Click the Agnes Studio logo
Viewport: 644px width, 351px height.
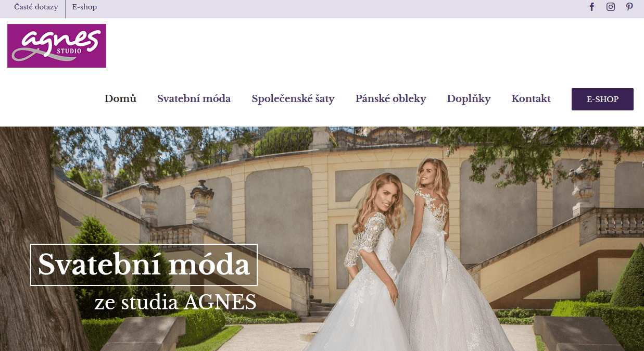57,46
